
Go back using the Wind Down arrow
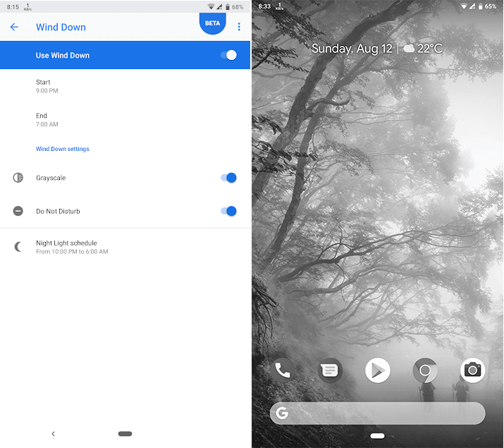coord(14,27)
